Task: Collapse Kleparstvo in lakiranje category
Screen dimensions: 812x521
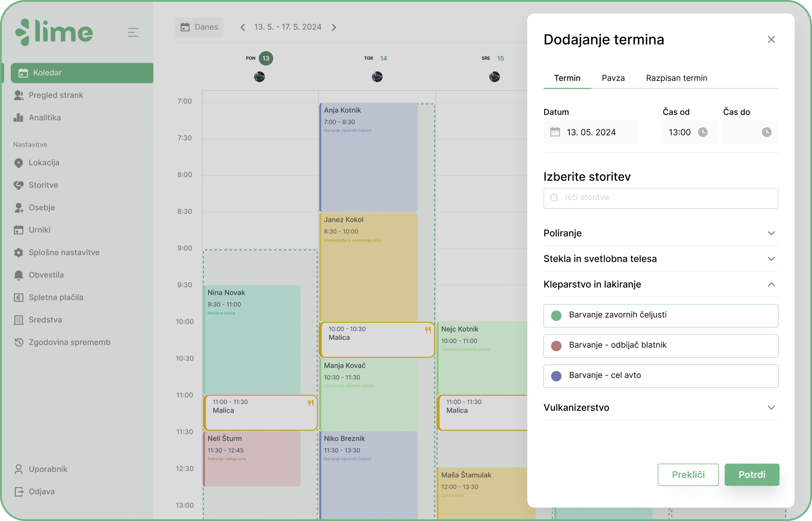Action: 660,285
